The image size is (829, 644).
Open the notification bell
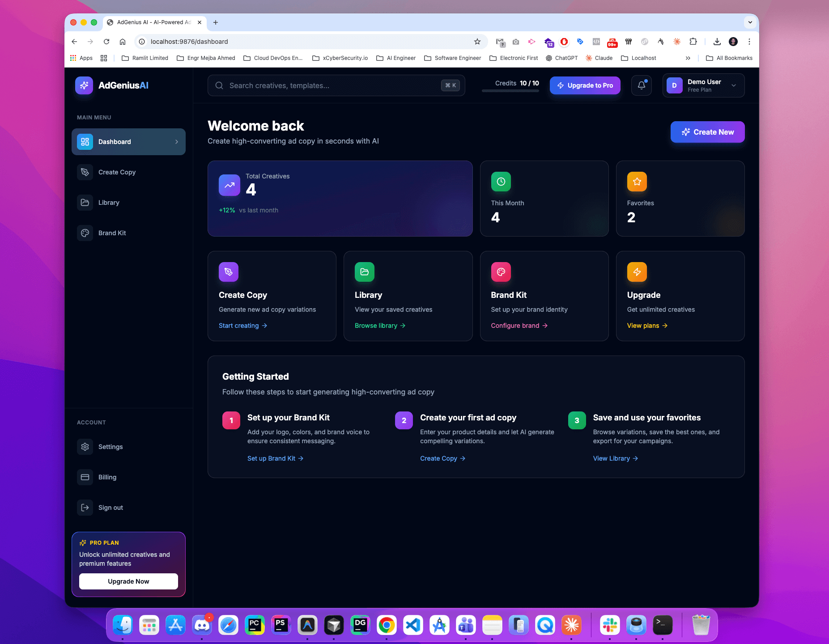click(x=641, y=85)
